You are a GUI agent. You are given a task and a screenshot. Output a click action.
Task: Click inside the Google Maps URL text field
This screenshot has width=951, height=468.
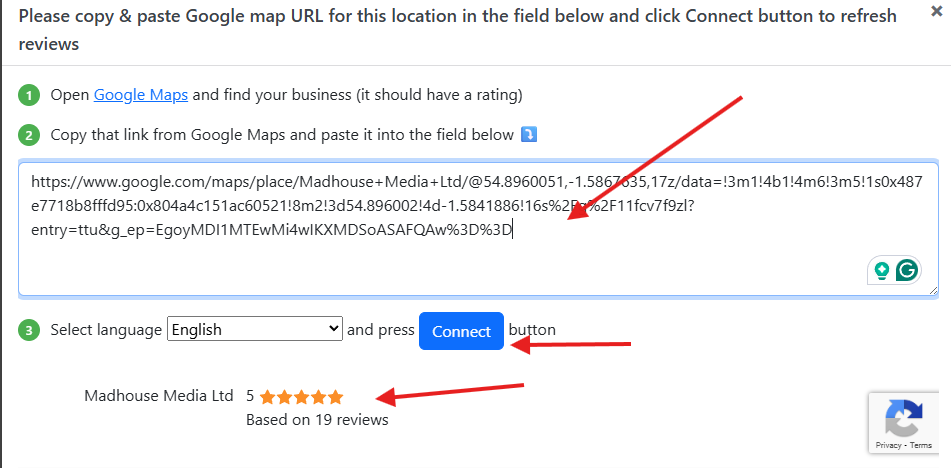coord(479,229)
